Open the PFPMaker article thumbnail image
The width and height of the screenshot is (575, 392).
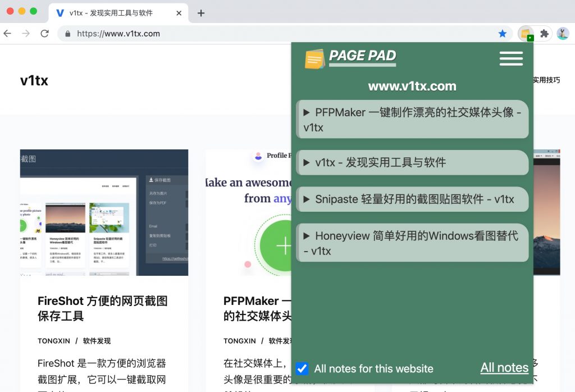(249, 212)
